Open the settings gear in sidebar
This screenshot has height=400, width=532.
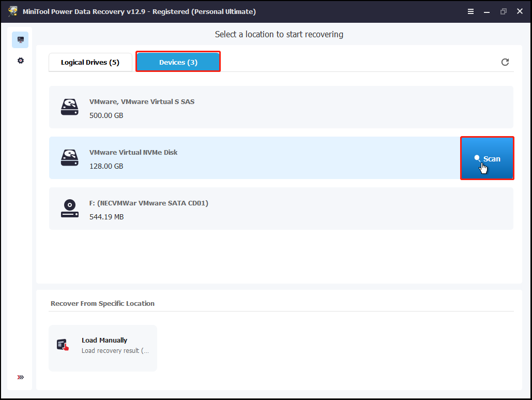[x=21, y=61]
